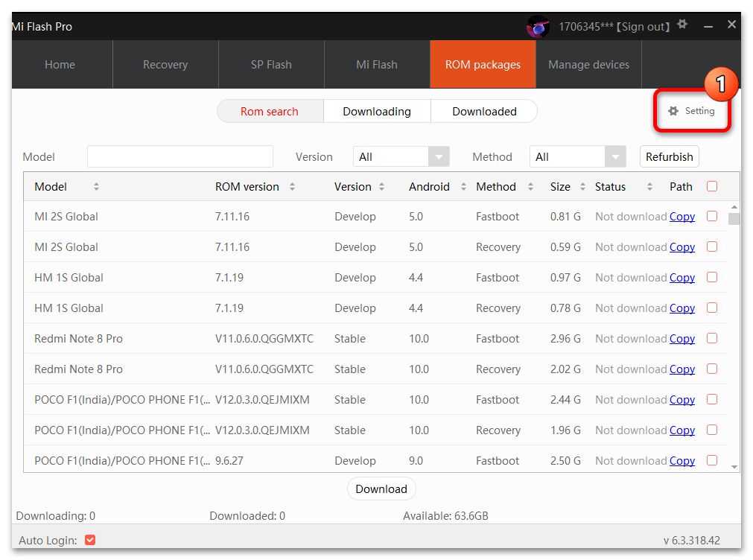This screenshot has height=560, width=753.
Task: Copy path for Redmi Note 8 Pro Fastboot
Action: 682,339
